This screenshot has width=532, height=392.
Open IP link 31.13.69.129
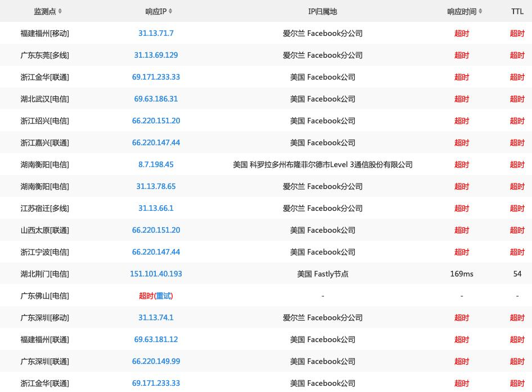point(156,55)
